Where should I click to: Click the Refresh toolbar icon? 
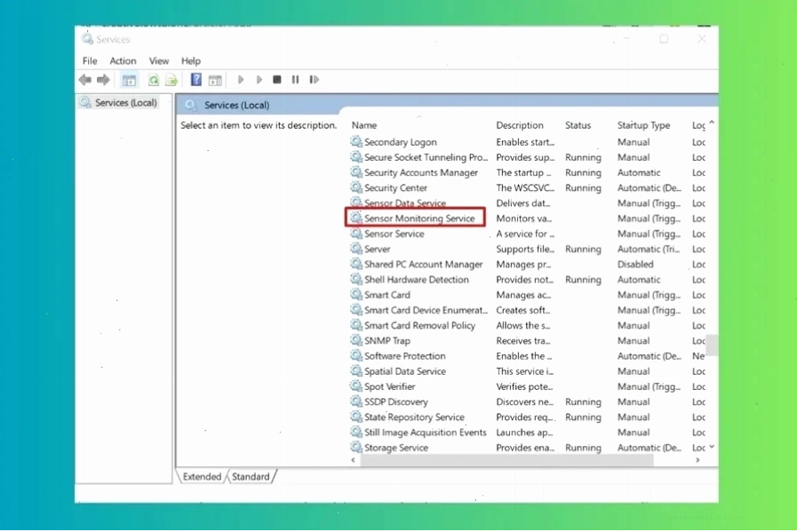[153, 80]
